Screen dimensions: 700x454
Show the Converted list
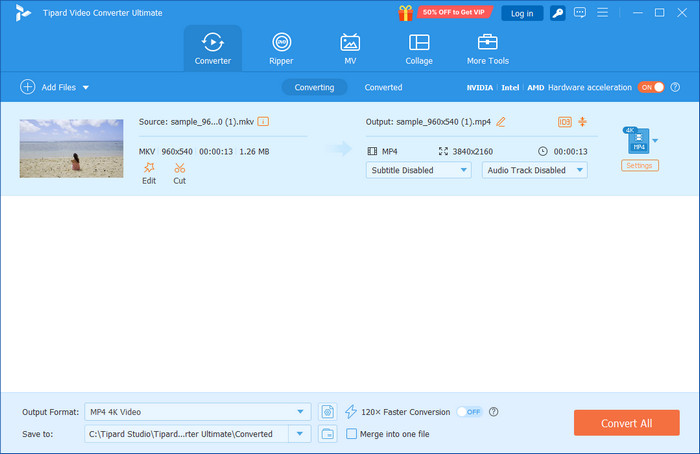click(x=383, y=87)
